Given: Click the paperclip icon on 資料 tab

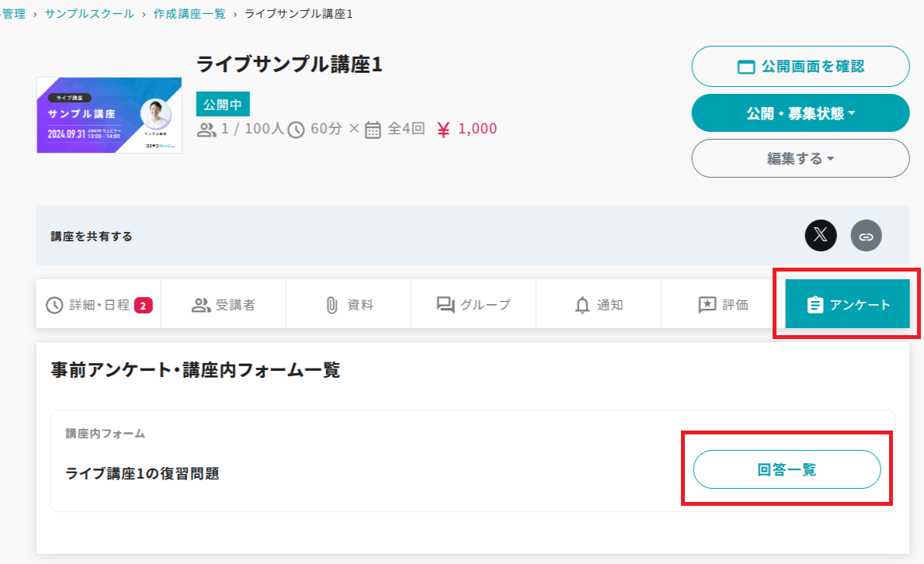Looking at the screenshot, I should 332,305.
